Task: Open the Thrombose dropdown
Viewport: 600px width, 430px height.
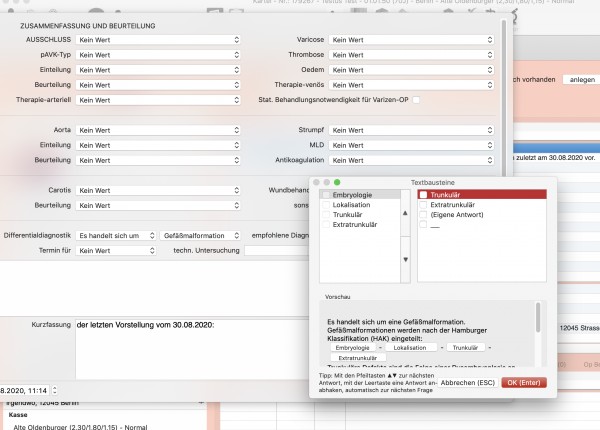Action: (411, 55)
